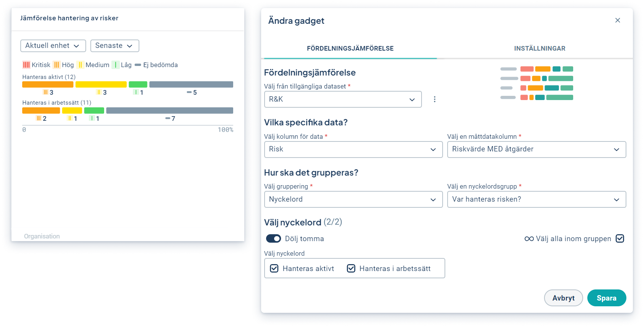Uncheck the Hanteras i arbetssätt keyword
This screenshot has width=644, height=327.
(x=351, y=268)
